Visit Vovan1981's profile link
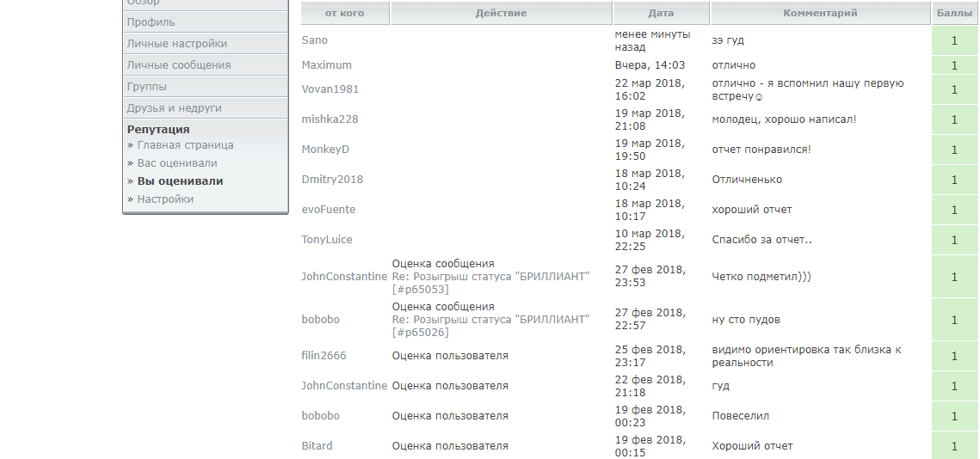This screenshot has height=459, width=980. [x=330, y=89]
